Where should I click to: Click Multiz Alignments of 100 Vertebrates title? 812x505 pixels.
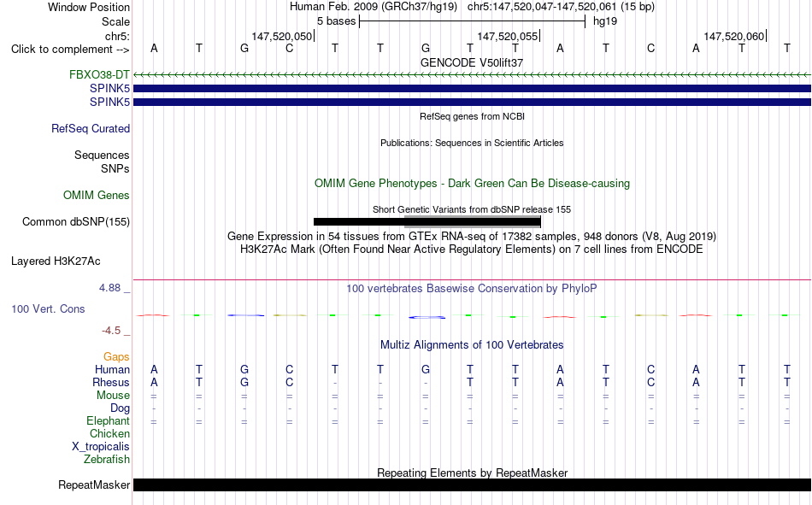click(x=472, y=345)
